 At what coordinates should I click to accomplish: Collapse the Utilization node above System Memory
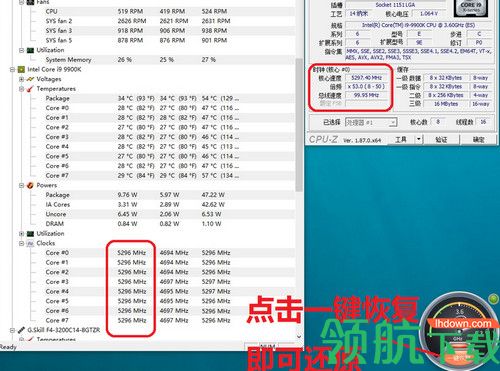(x=22, y=50)
